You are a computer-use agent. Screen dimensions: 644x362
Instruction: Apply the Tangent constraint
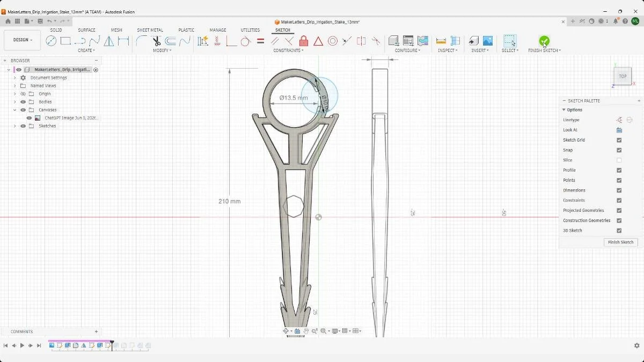coord(246,41)
